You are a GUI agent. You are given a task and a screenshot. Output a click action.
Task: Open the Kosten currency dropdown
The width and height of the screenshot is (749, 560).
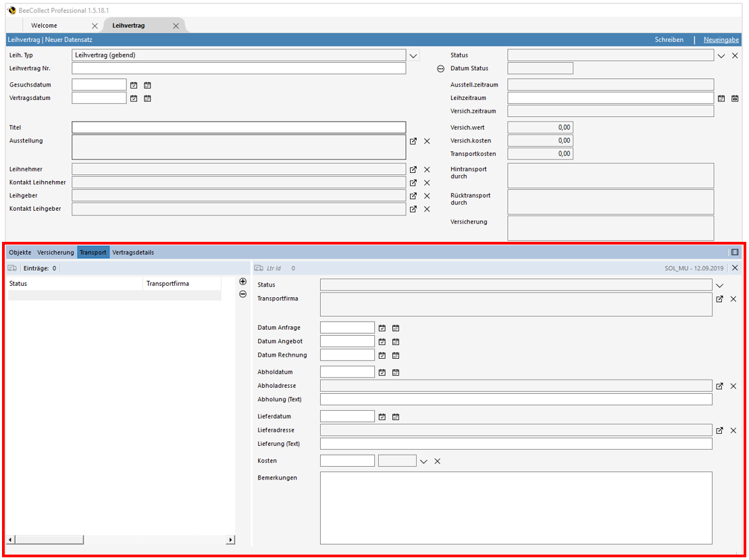point(424,460)
